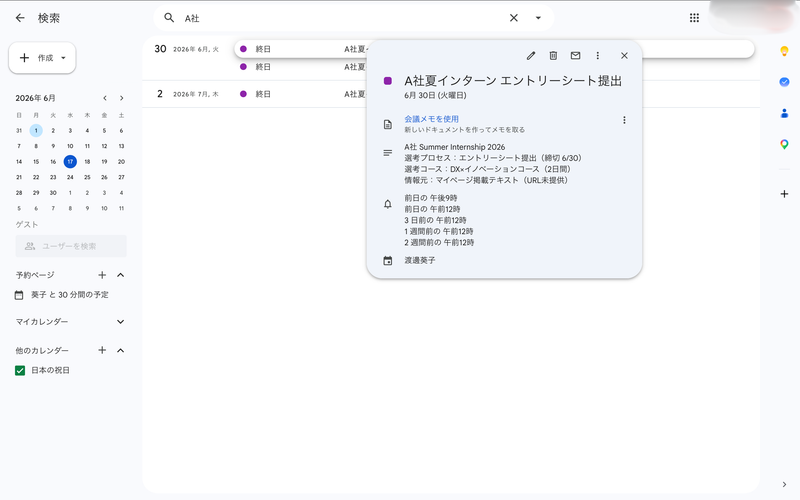This screenshot has height=500, width=800.
Task: Edit the event with pencil icon
Action: pos(531,56)
